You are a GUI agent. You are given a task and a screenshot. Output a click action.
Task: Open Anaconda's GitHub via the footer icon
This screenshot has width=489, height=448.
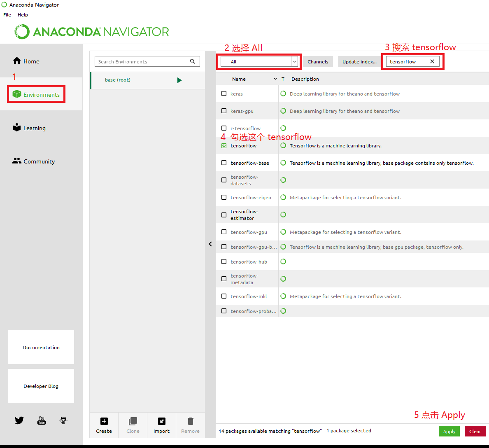pos(63,420)
